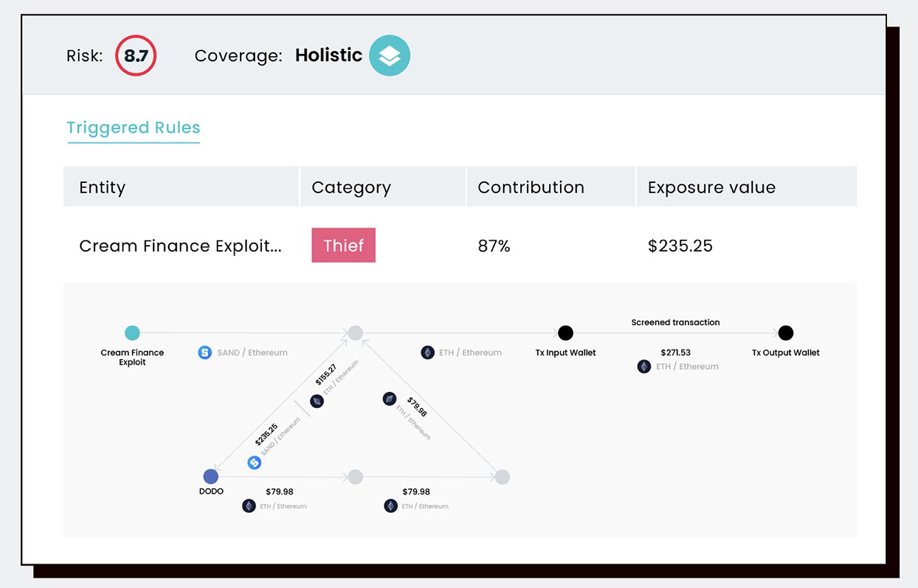Click the 8.7 risk score circle
The width and height of the screenshot is (918, 588).
[136, 56]
